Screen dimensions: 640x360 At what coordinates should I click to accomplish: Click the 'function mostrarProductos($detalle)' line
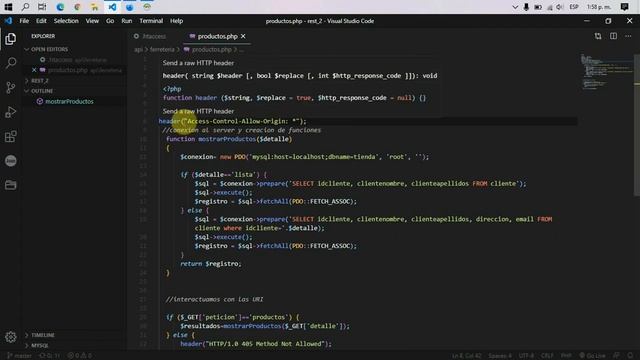point(229,139)
